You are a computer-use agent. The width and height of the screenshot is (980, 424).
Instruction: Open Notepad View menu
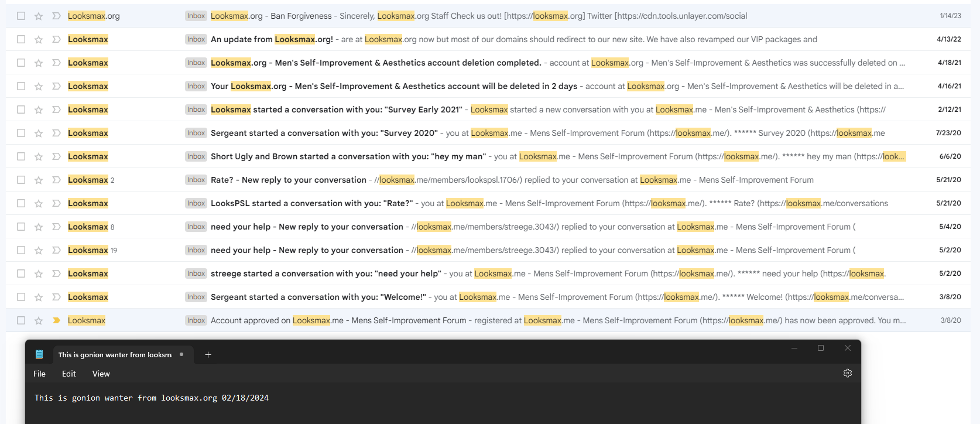point(101,374)
